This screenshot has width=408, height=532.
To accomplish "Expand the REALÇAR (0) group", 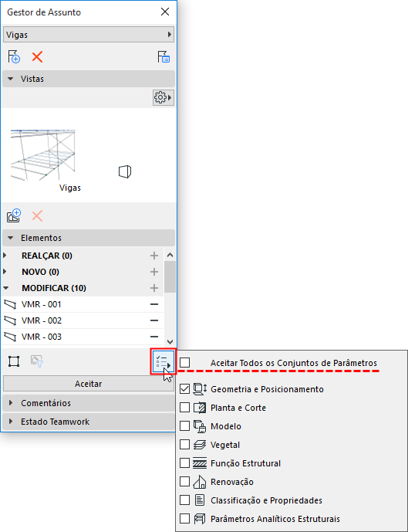I will (x=5, y=256).
